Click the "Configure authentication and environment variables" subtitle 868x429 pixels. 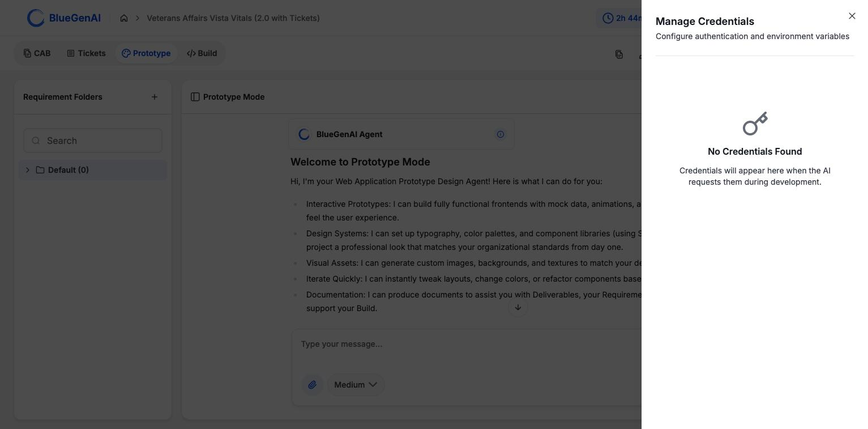click(x=752, y=36)
